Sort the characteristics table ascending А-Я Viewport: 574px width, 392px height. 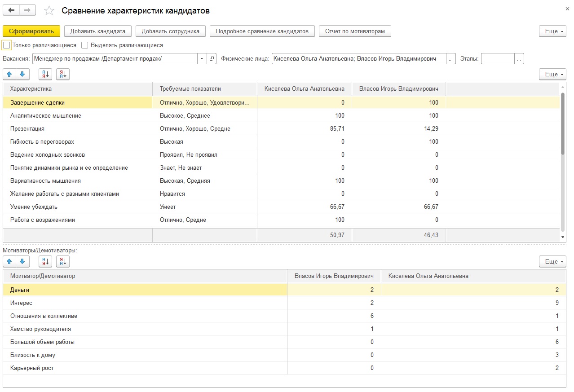point(45,75)
